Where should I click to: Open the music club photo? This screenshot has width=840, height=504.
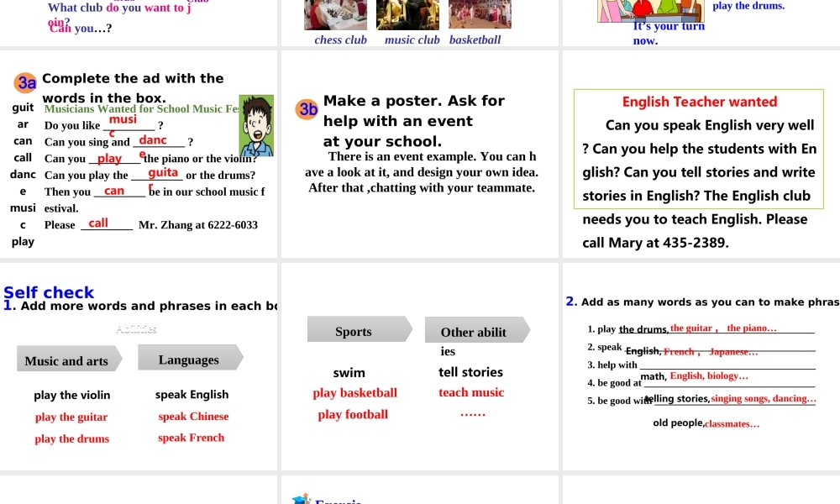point(407,14)
